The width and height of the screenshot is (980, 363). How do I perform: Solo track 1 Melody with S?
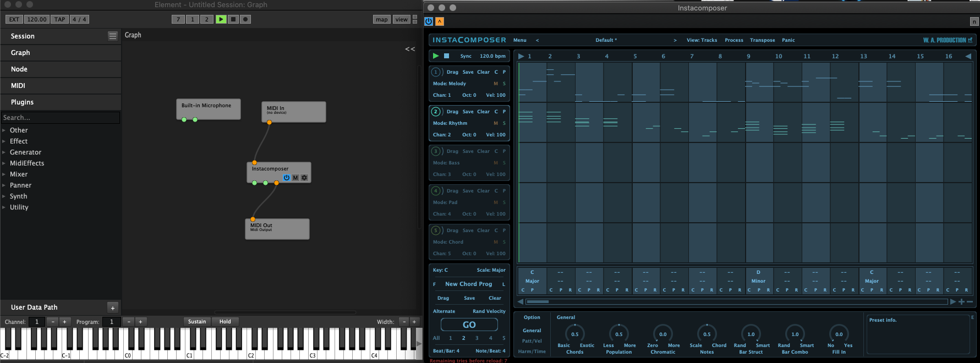pos(504,84)
